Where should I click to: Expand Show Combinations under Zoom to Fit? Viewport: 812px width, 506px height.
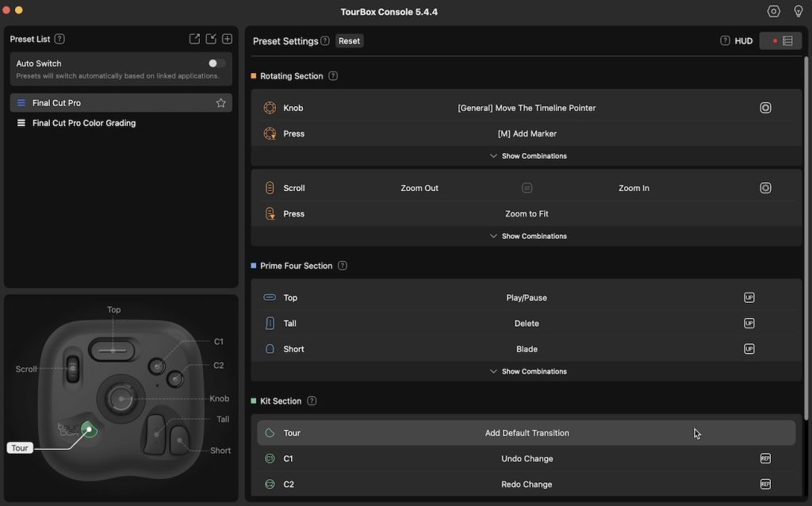tap(528, 236)
